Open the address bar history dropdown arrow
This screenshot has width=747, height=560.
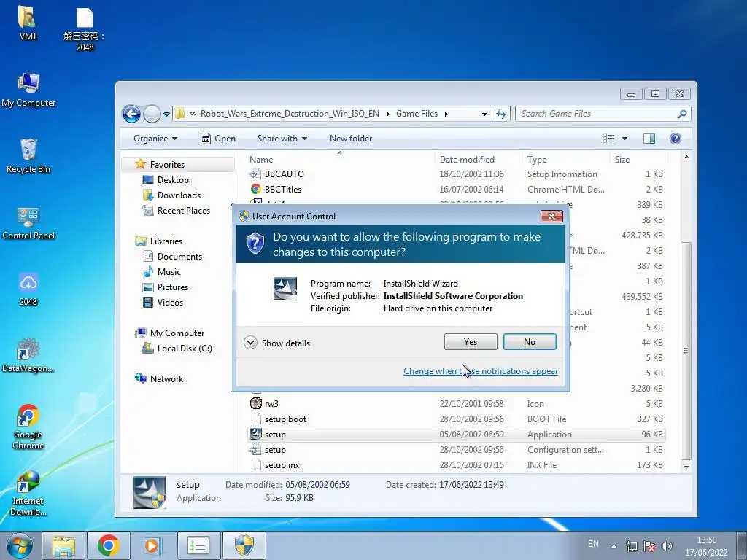point(484,114)
